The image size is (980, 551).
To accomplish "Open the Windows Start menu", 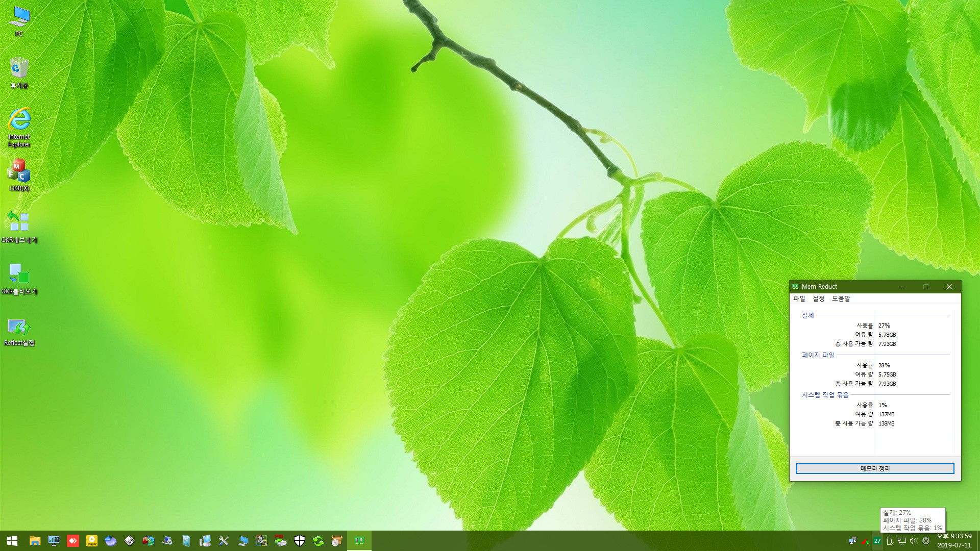I will 12,541.
